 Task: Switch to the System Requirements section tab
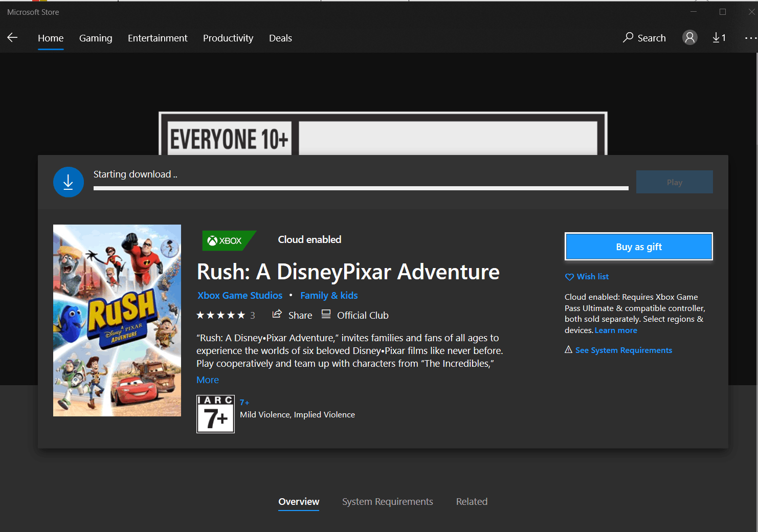[x=388, y=502]
